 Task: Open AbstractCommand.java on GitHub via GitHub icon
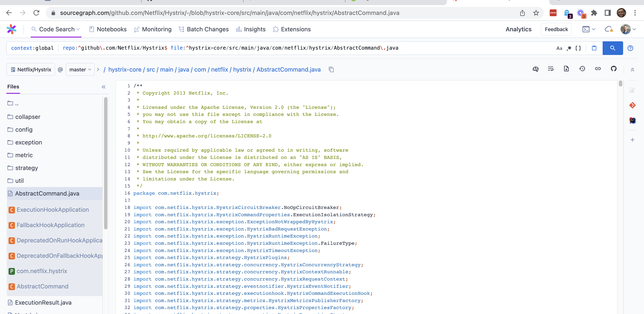[x=614, y=69]
